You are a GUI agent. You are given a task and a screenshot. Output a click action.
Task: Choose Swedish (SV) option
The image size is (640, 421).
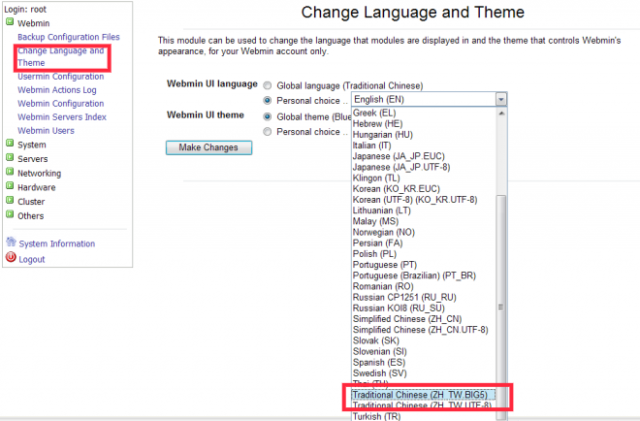424,373
